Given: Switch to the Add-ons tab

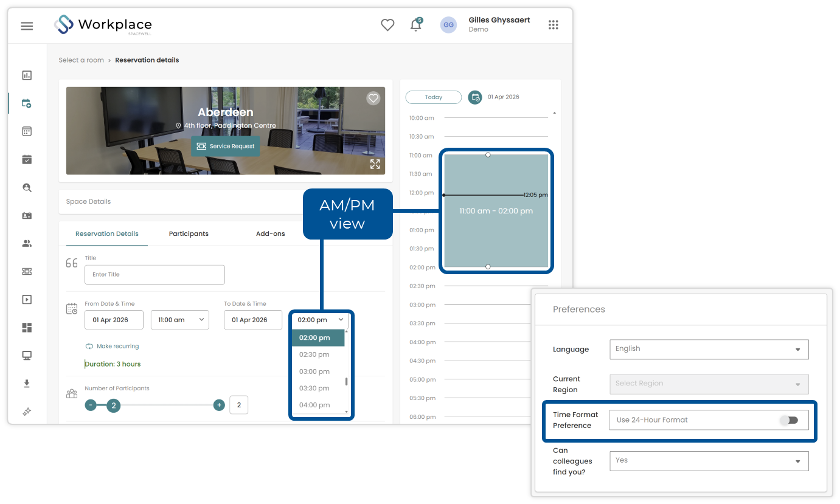Looking at the screenshot, I should (271, 234).
